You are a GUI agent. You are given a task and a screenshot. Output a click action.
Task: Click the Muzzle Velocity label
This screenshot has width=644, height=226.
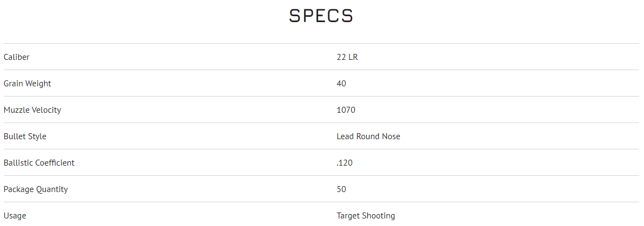click(32, 110)
